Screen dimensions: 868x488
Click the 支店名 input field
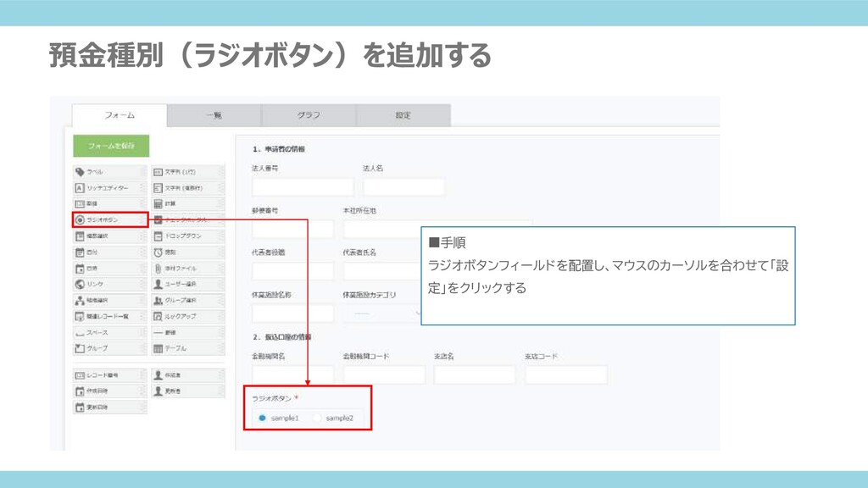(x=475, y=374)
